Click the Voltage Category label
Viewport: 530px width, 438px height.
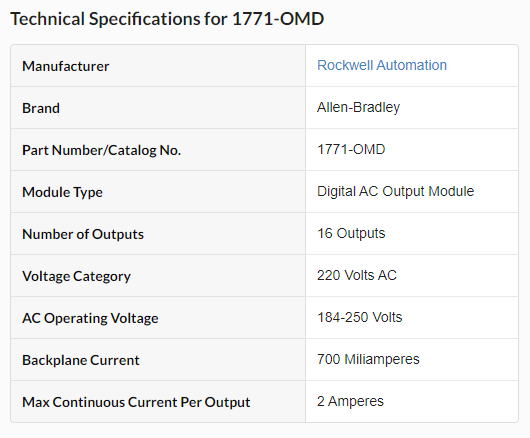click(76, 276)
